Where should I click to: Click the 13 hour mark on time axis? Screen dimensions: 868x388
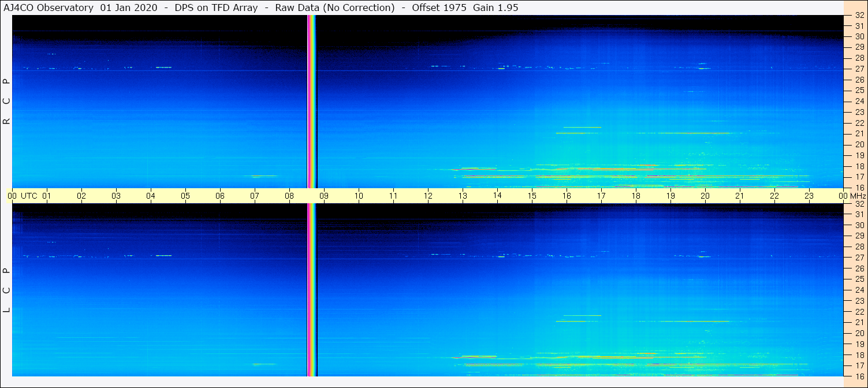click(463, 196)
